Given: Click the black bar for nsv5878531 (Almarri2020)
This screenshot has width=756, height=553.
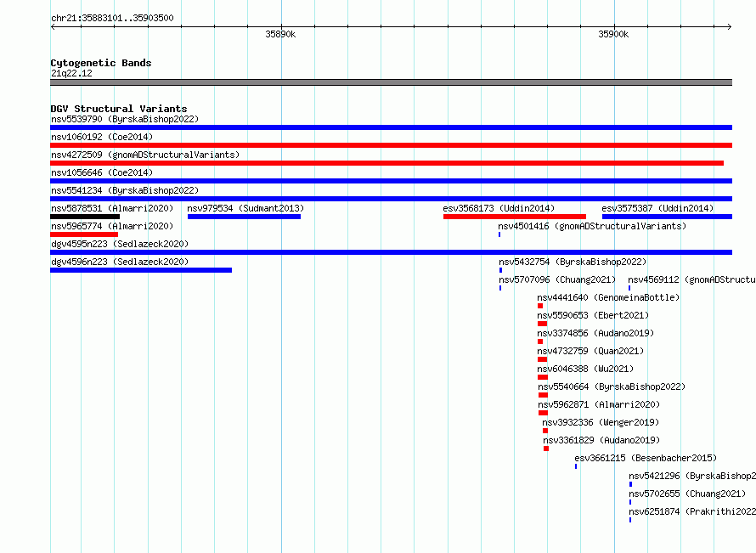Looking at the screenshot, I should [85, 217].
